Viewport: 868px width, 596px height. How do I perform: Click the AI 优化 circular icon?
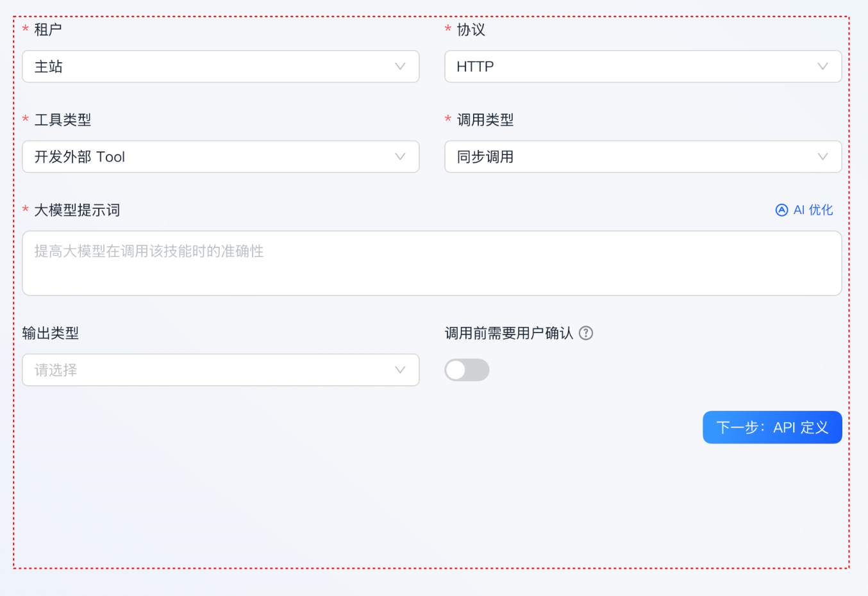(x=781, y=210)
